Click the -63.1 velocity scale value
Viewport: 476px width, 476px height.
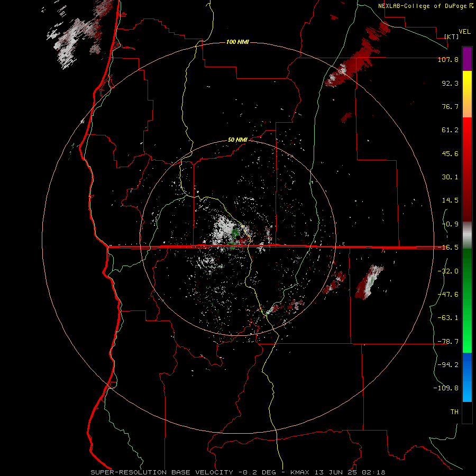(448, 318)
